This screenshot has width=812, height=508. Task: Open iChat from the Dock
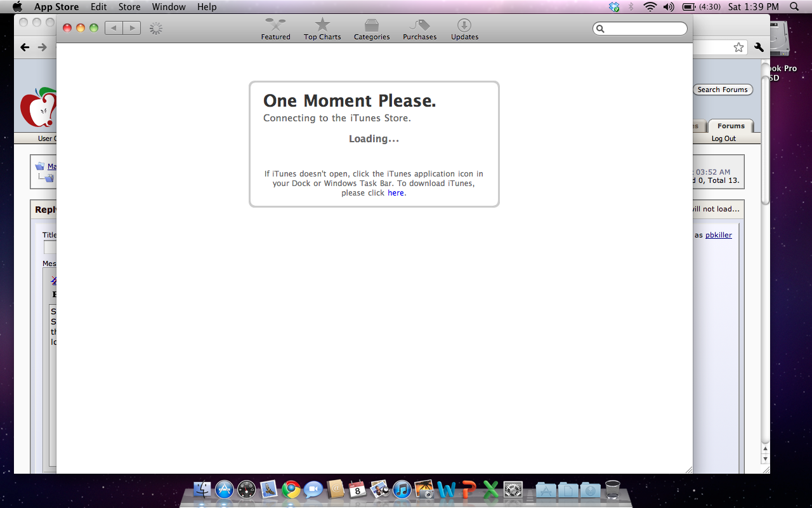[313, 490]
